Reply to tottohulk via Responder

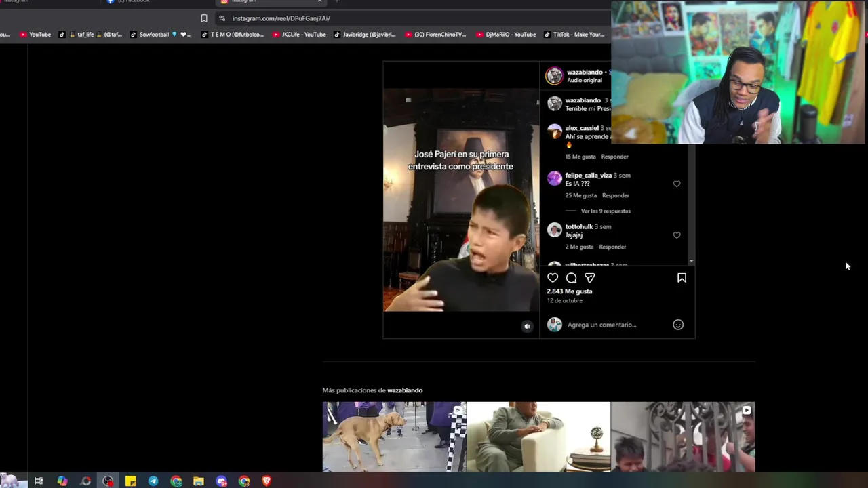pyautogui.click(x=612, y=247)
